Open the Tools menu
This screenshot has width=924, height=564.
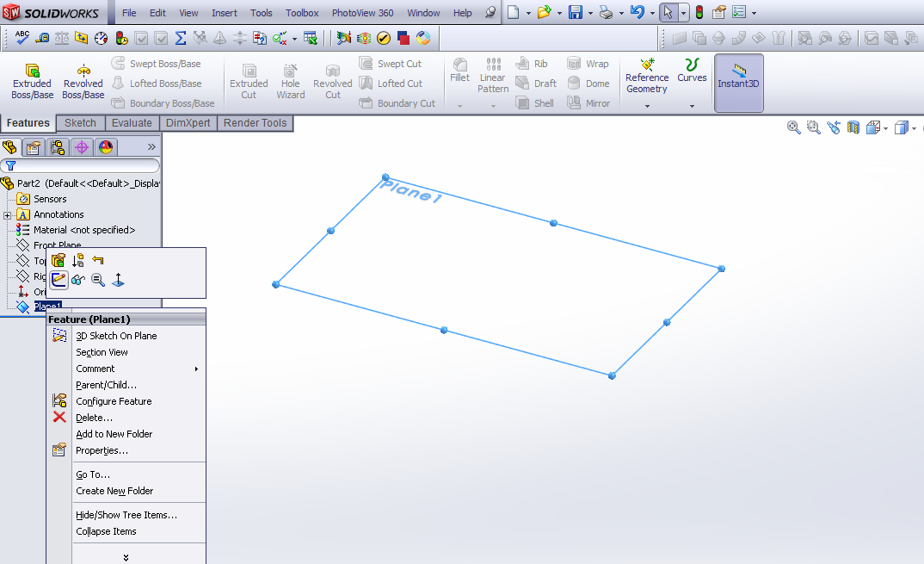[x=261, y=12]
